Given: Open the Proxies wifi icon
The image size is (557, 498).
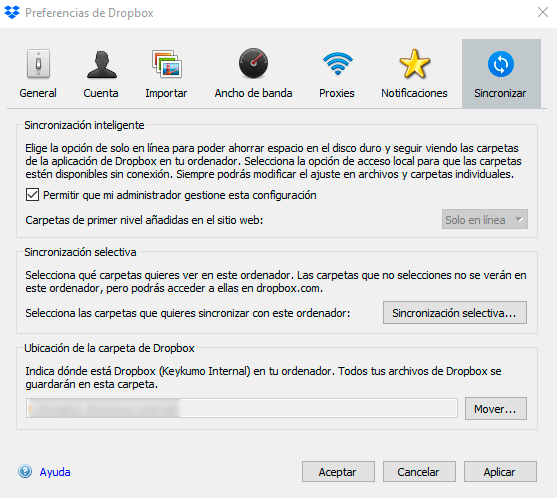Looking at the screenshot, I should 337,64.
